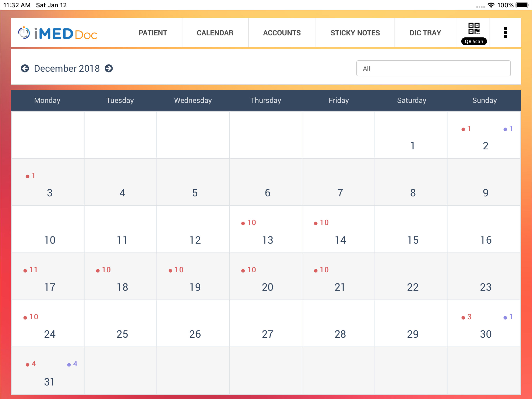
Task: Click the purple 4 indicator on December 31
Action: coord(72,364)
